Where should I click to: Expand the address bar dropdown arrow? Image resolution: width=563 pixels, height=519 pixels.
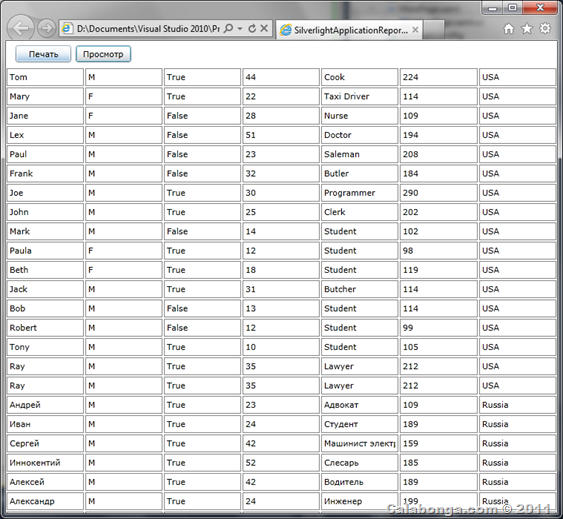240,28
